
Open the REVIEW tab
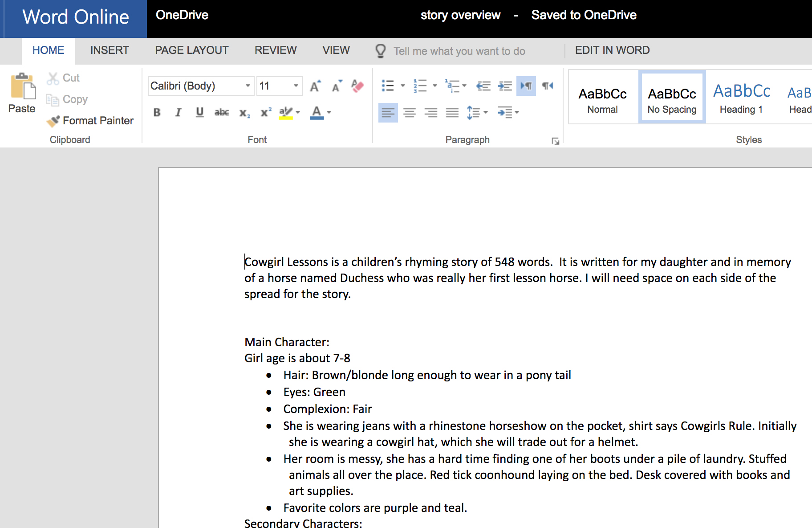pos(276,50)
